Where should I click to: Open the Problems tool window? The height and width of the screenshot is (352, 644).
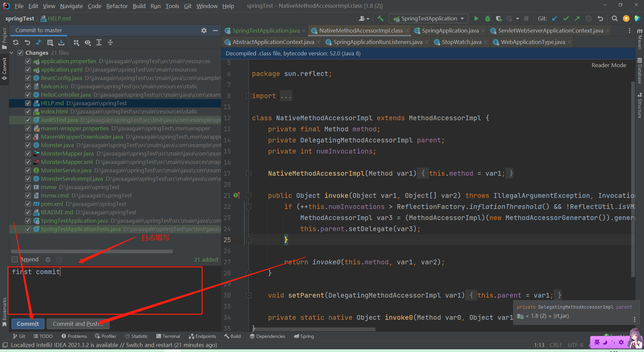coord(74,336)
